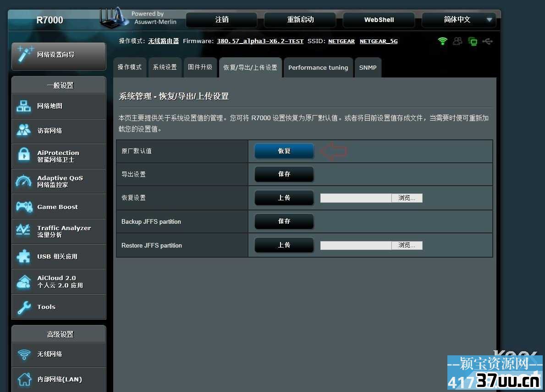Image resolution: width=545 pixels, height=392 pixels.
Task: Click 保存 for Backup JFFS partition
Action: point(284,221)
